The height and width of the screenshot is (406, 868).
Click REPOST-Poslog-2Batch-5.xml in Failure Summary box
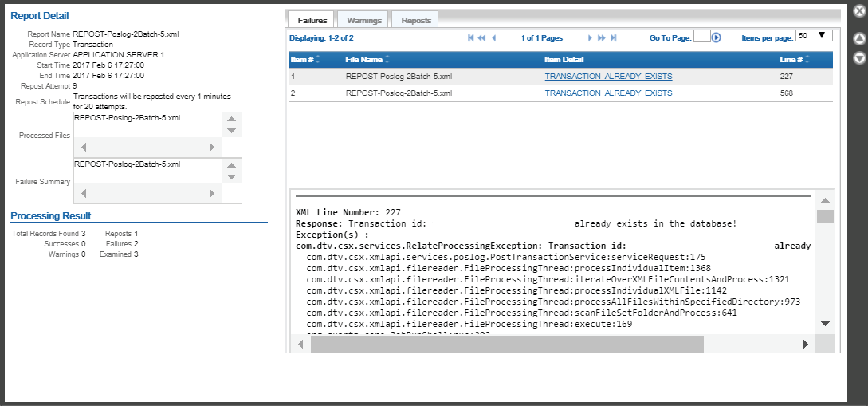coord(128,164)
